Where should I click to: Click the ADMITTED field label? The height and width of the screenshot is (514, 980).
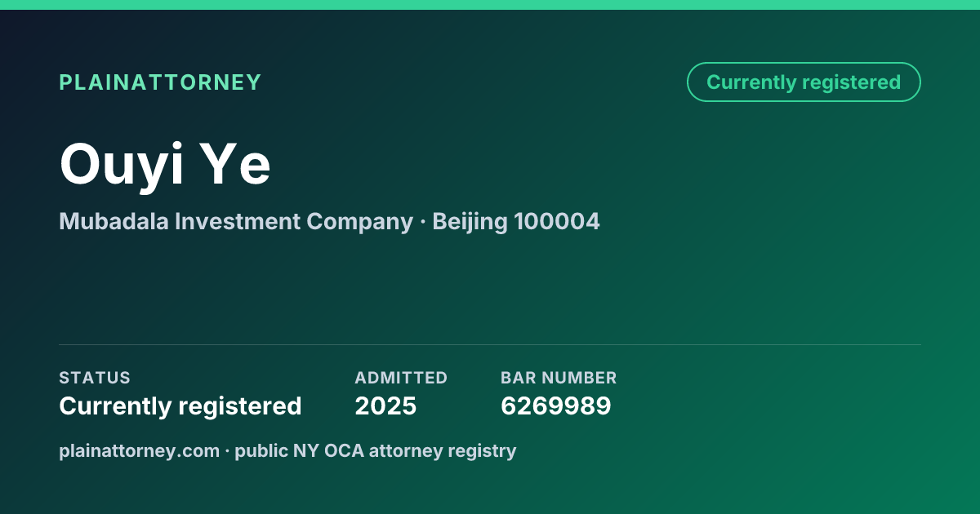click(401, 378)
